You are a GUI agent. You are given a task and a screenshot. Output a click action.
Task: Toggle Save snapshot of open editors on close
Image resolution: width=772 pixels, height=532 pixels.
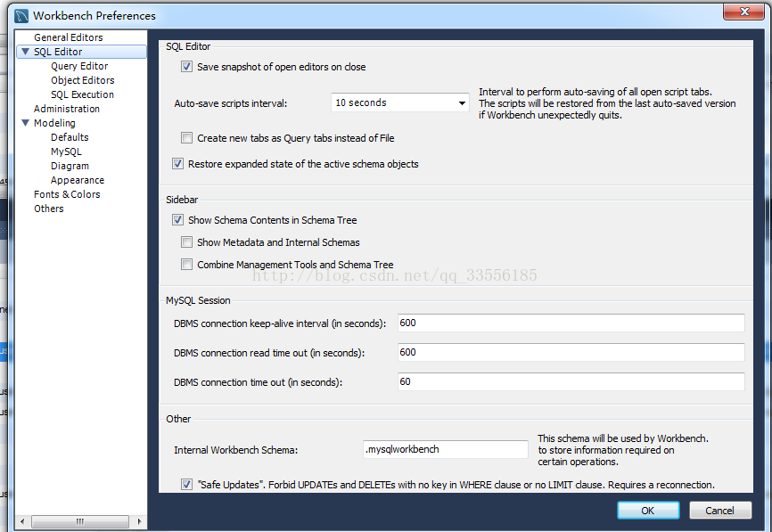pos(186,67)
